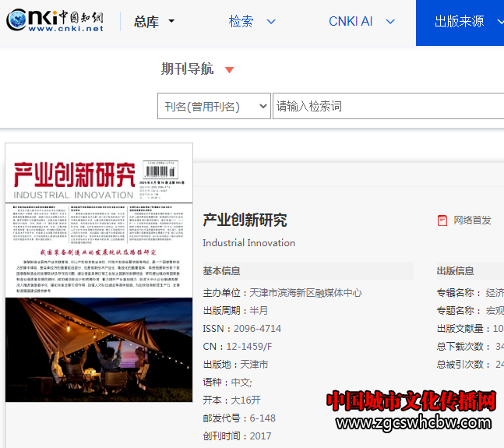This screenshot has width=504, height=448.
Task: Click the 网络首发 document icon
Action: click(442, 220)
